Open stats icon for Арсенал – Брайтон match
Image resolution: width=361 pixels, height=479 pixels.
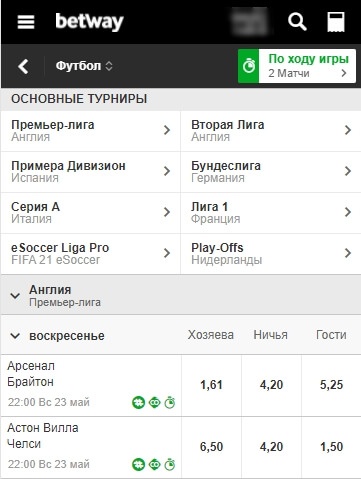pyautogui.click(x=138, y=403)
